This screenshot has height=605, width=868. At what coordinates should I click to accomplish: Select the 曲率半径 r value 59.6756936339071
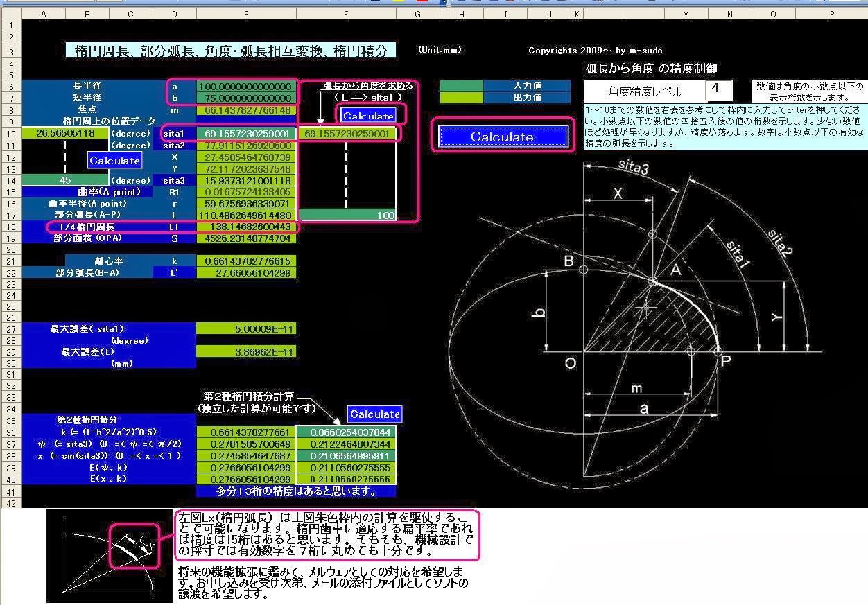(246, 204)
